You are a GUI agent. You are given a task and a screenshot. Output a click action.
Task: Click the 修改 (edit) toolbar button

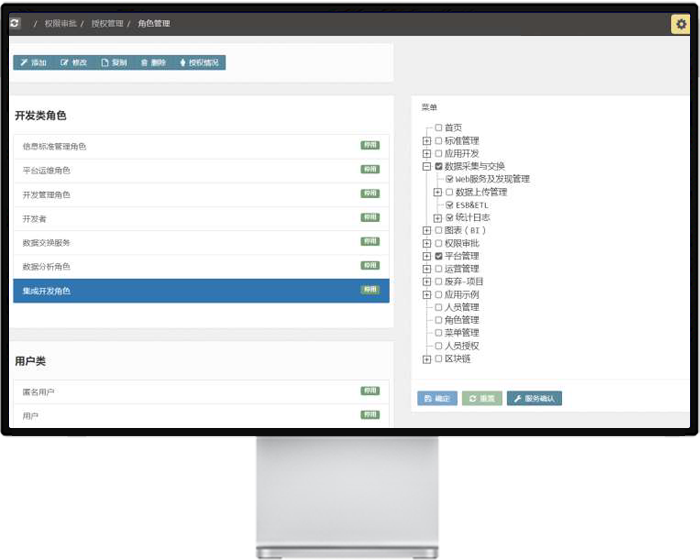(x=74, y=63)
